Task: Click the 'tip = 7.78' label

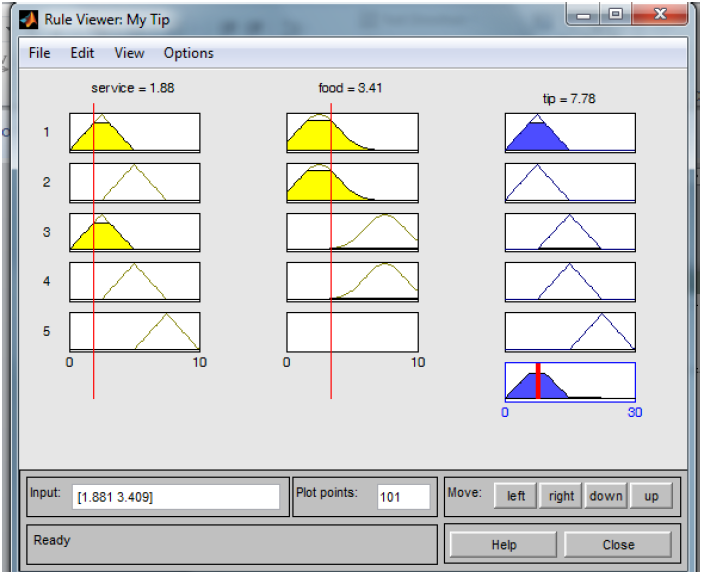Action: point(569,99)
